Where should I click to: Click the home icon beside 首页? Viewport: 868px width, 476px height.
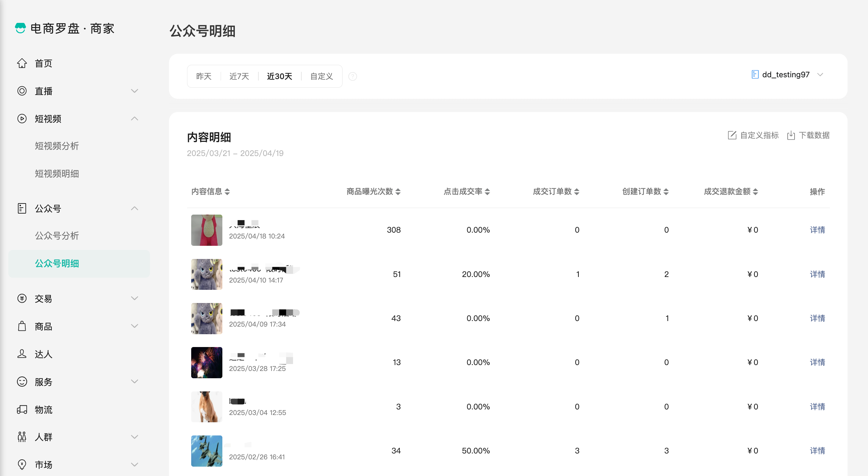coord(22,63)
